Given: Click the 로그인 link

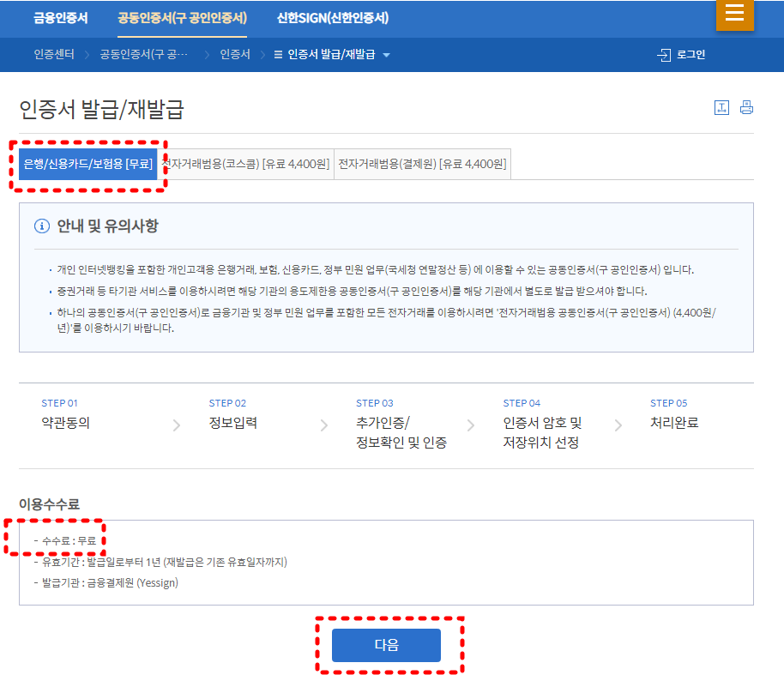Looking at the screenshot, I should pyautogui.click(x=691, y=55).
